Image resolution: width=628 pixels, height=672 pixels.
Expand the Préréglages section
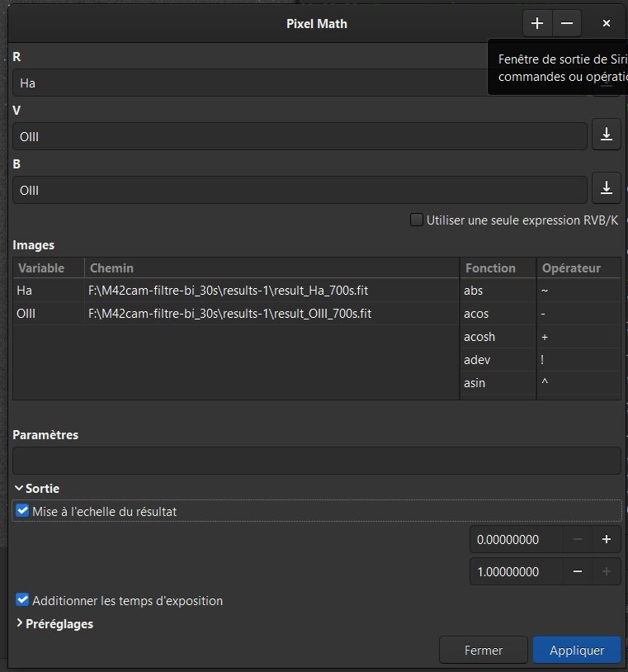coord(19,624)
